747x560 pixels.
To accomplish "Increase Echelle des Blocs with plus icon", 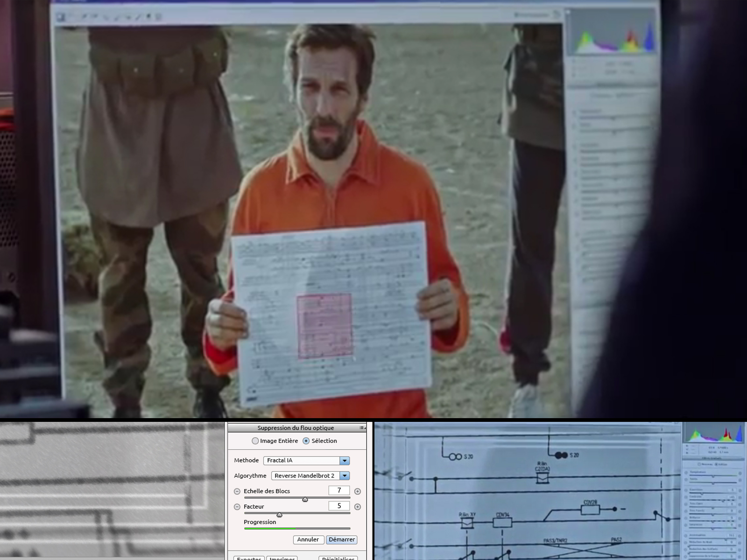I will pos(358,491).
